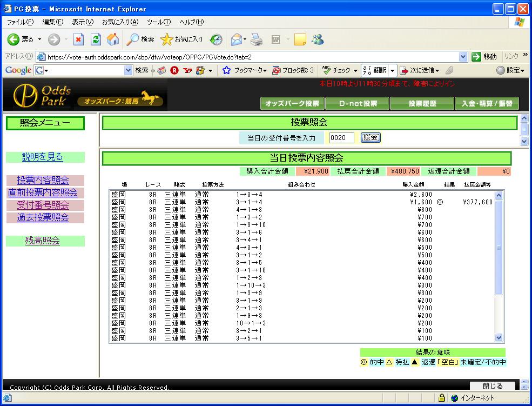Open the Search magnifier toolbar icon

pyautogui.click(x=132, y=39)
